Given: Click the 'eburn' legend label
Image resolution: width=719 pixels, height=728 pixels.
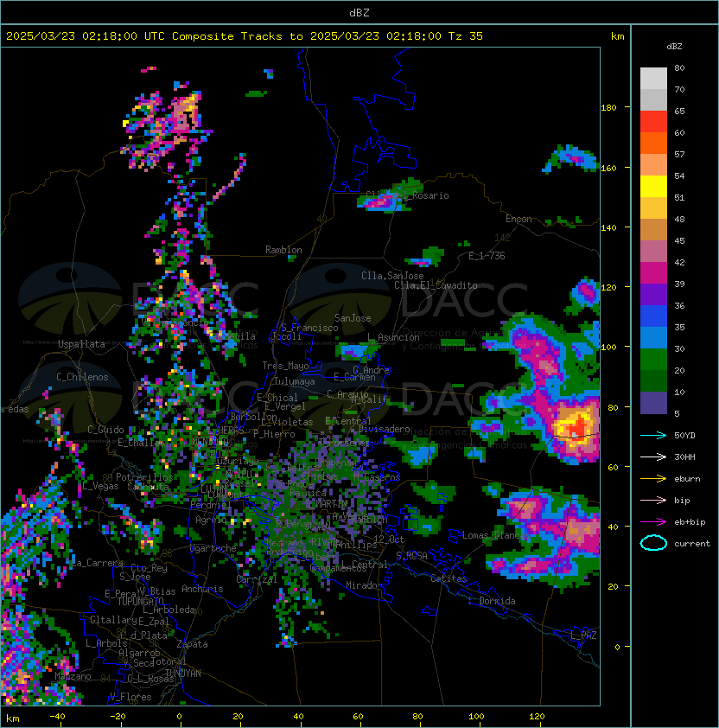Looking at the screenshot, I should coord(687,479).
